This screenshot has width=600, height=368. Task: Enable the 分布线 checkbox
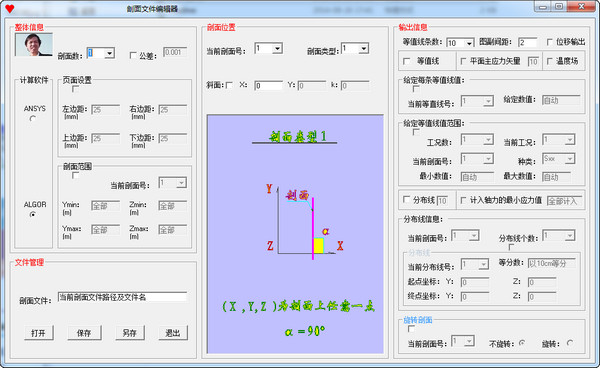click(406, 200)
